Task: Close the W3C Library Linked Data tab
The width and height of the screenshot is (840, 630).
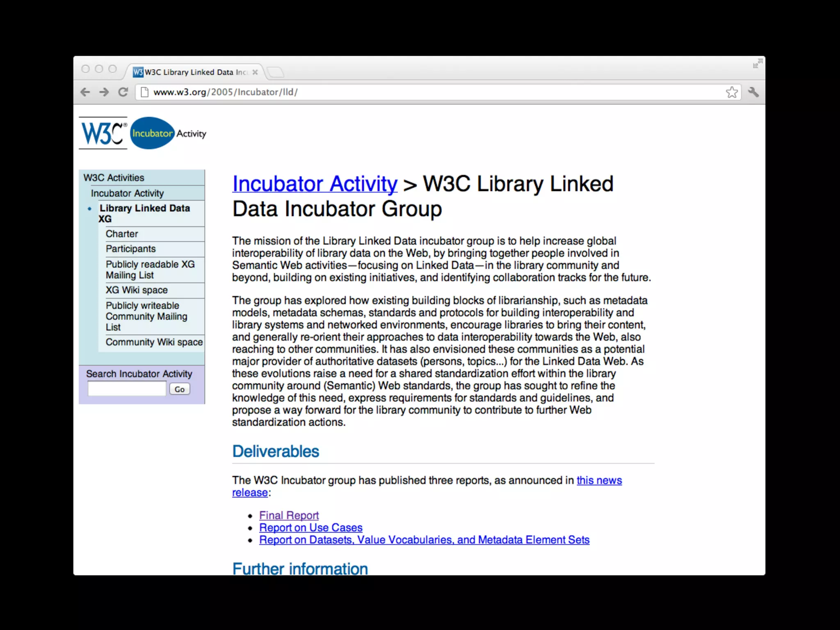Action: click(x=255, y=72)
